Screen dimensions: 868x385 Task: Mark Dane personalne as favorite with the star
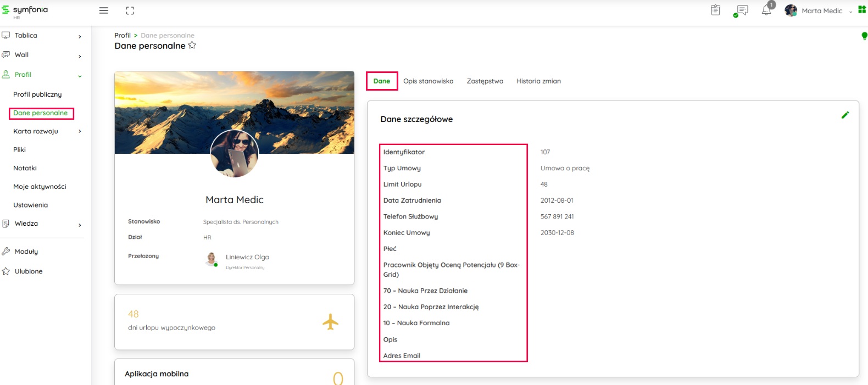tap(192, 46)
